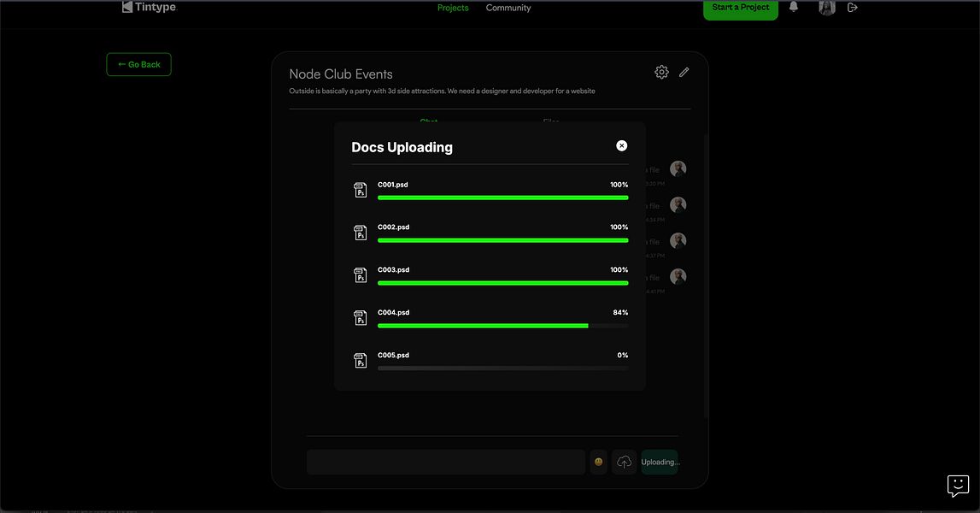This screenshot has width=980, height=513.
Task: Click the C001.psd file name
Action: 392,185
